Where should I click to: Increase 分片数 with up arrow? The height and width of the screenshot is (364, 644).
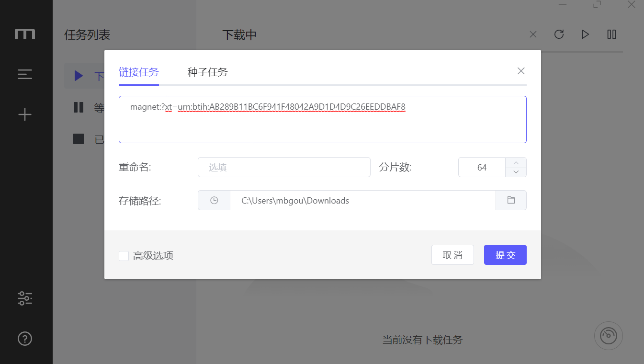(x=516, y=162)
